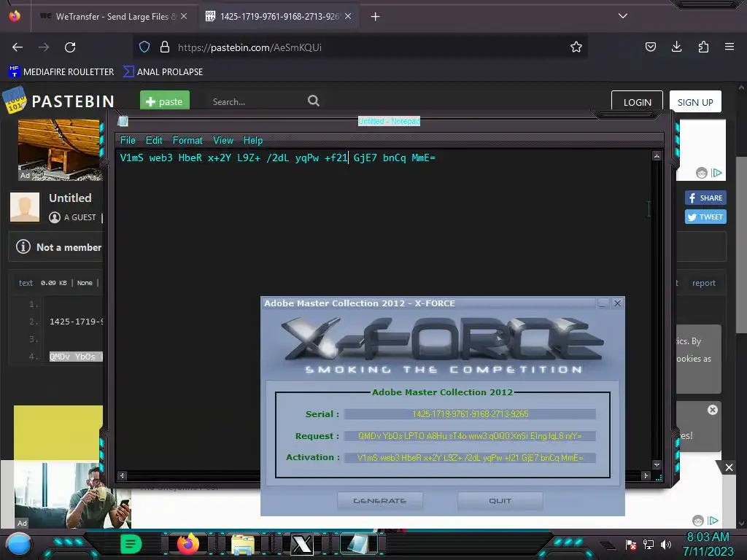747x560 pixels.
Task: Click the SIGN UP button
Action: point(695,102)
